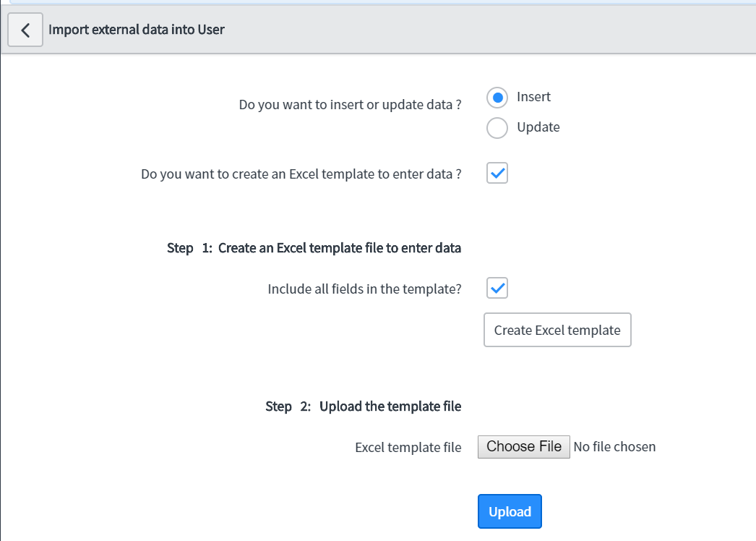Screen dimensions: 756x541
Task: Open file picker for Excel template file
Action: 523,446
